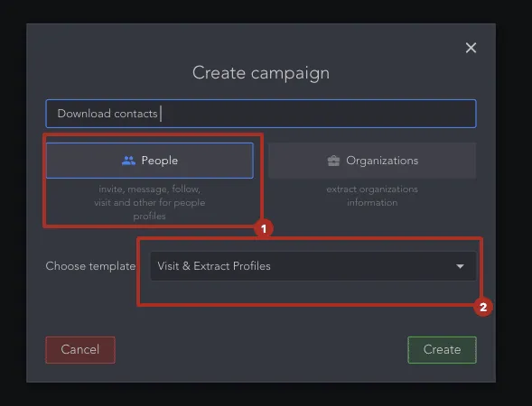
Task: Click the red numbered badge 2
Action: [x=483, y=307]
